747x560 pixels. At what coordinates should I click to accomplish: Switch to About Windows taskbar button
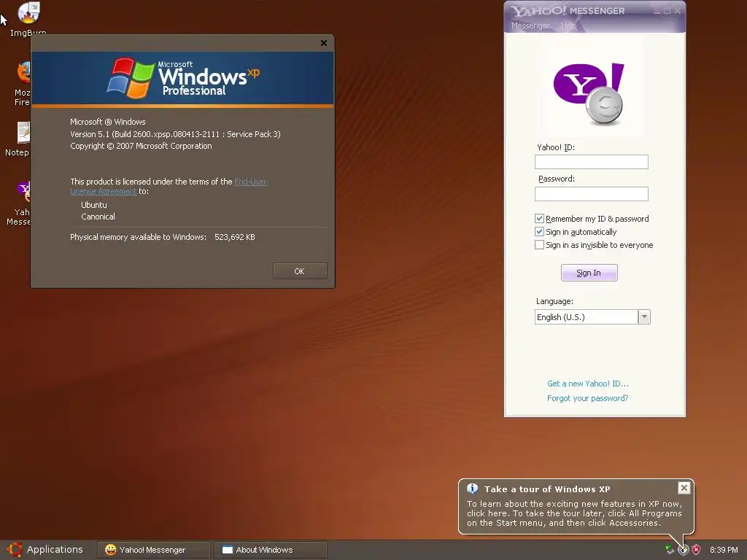click(x=270, y=550)
